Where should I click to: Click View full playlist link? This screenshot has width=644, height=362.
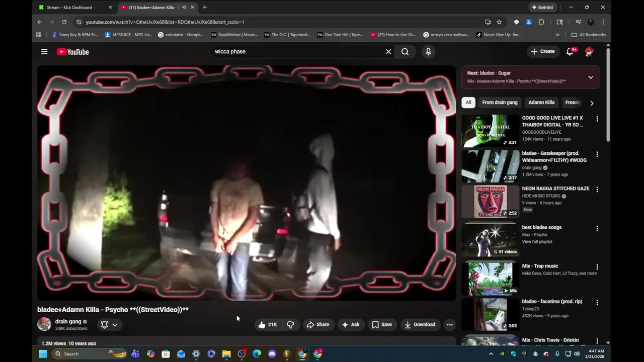(537, 242)
